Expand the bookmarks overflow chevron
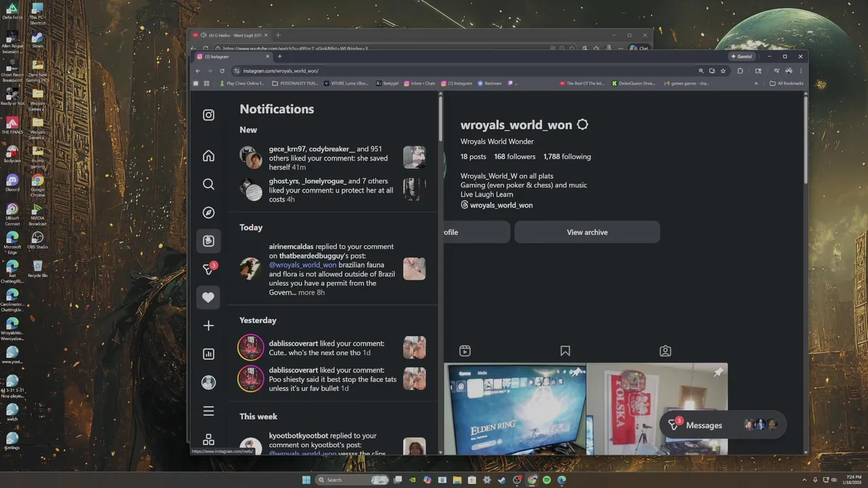 point(756,83)
